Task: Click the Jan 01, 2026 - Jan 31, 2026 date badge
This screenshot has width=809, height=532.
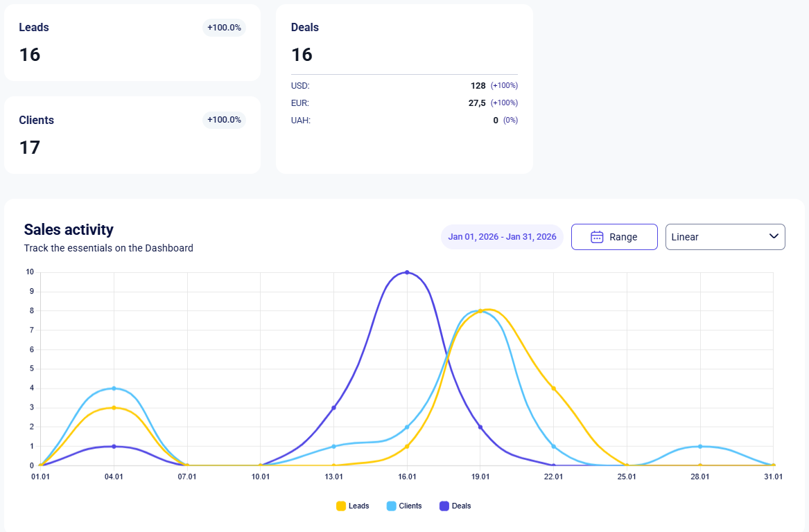Action: [502, 237]
